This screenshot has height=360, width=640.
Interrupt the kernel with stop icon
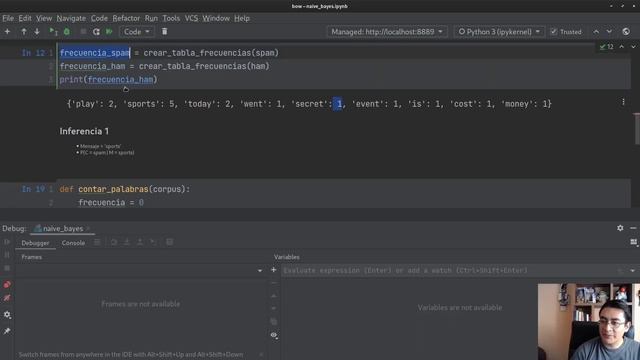83,31
